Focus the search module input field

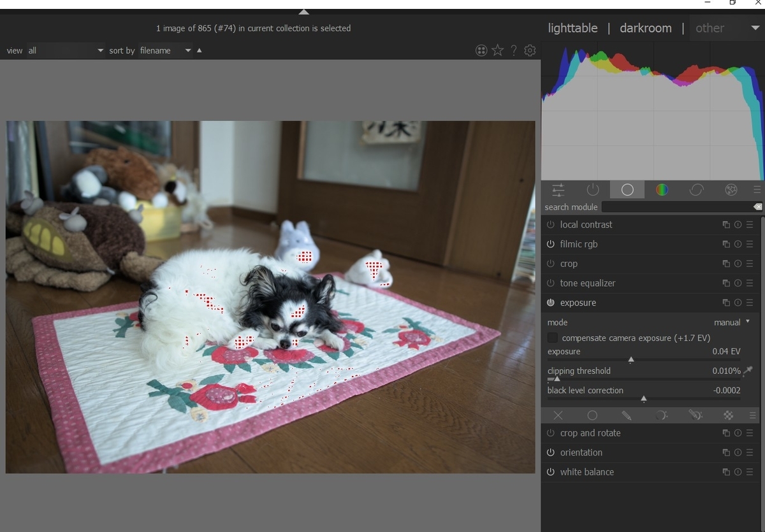click(676, 207)
